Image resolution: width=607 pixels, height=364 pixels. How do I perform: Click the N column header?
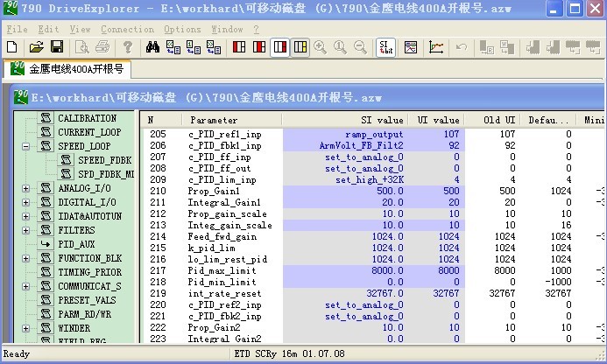pos(160,120)
